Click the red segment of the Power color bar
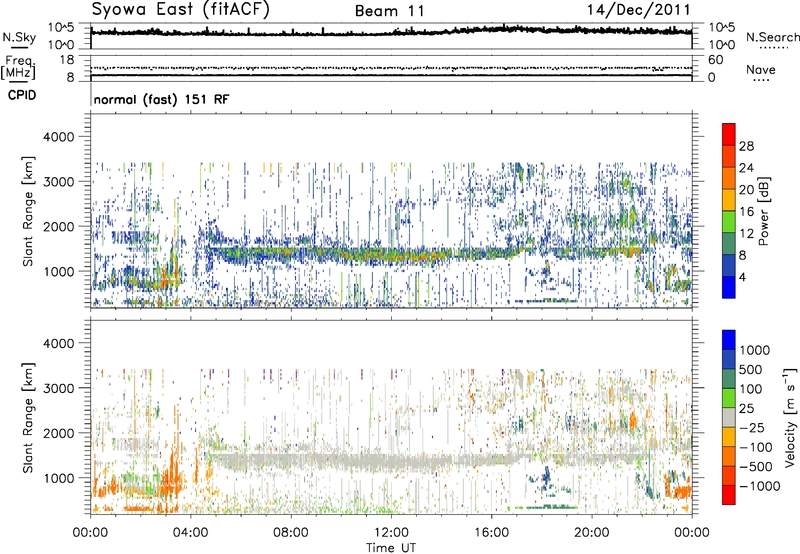800x554 pixels. point(729,134)
